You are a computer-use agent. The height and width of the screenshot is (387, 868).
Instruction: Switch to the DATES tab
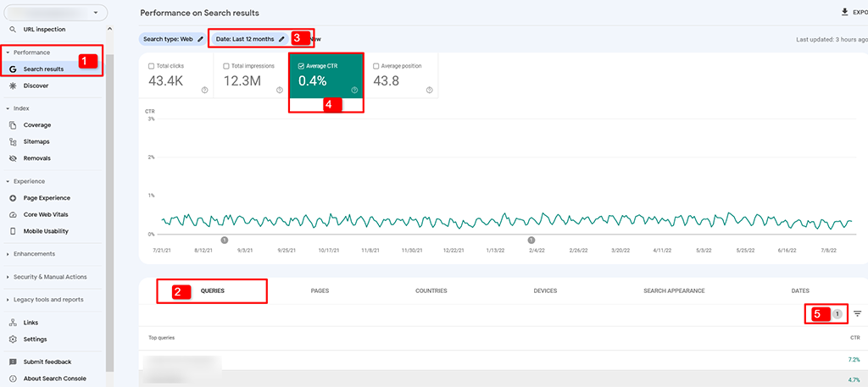[x=800, y=290]
